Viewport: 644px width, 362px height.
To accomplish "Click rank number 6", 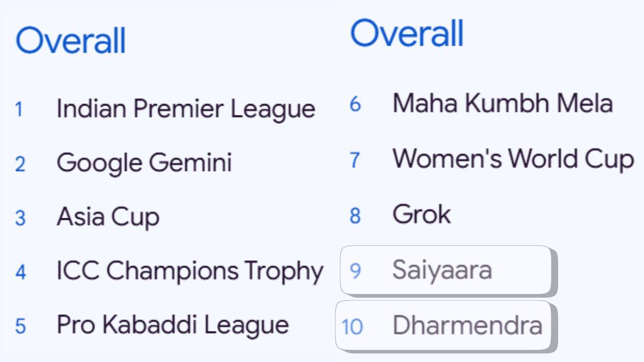I will pos(355,104).
